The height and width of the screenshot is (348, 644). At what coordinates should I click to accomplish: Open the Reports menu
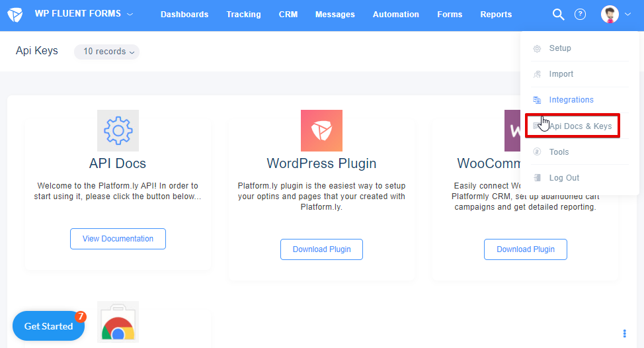[496, 15]
